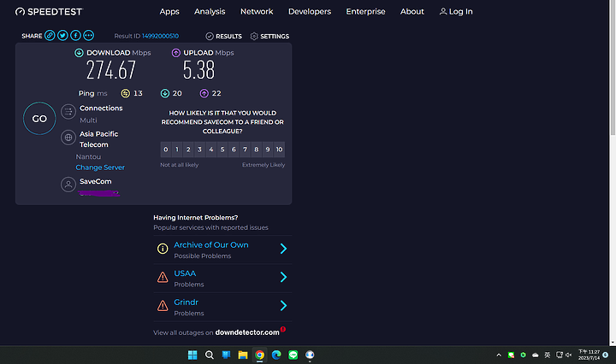Click Log In
616x364 pixels.
[x=456, y=12]
